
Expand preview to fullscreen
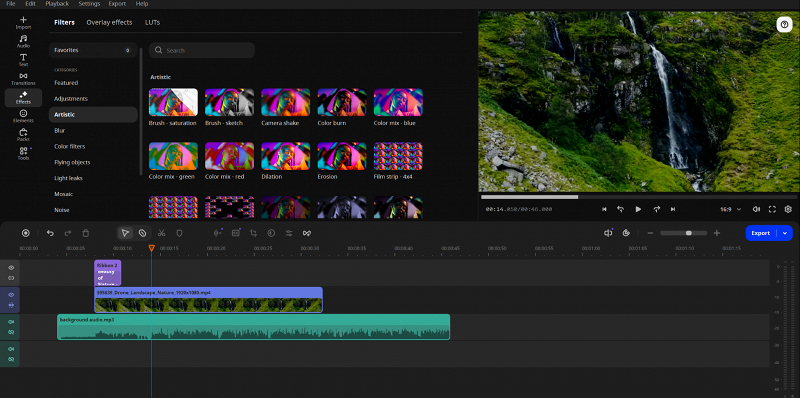pyautogui.click(x=772, y=209)
